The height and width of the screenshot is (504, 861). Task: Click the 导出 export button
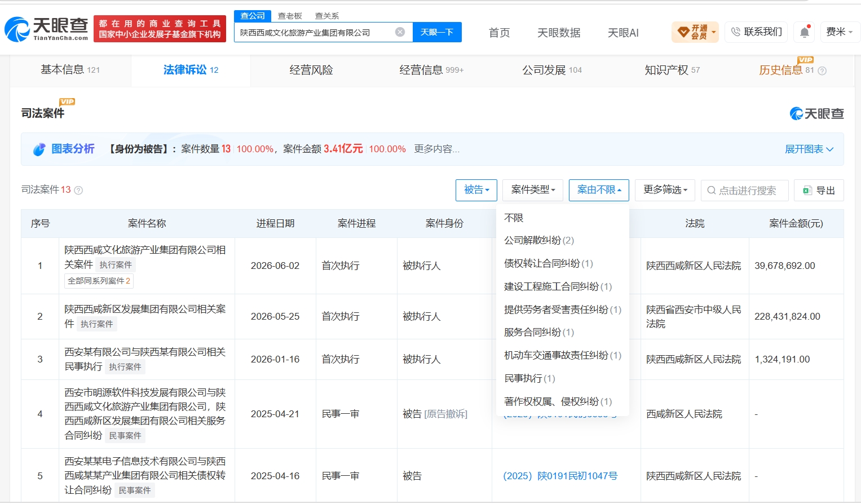click(x=819, y=190)
